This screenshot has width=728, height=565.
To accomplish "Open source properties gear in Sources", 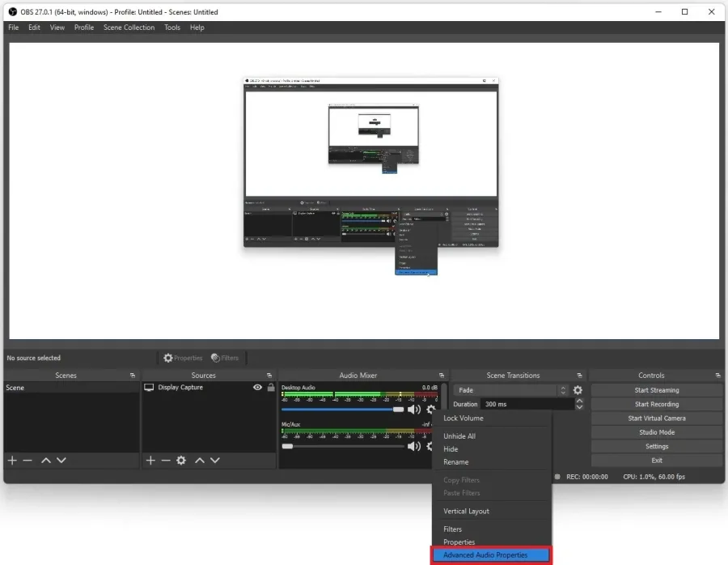I will pos(181,460).
